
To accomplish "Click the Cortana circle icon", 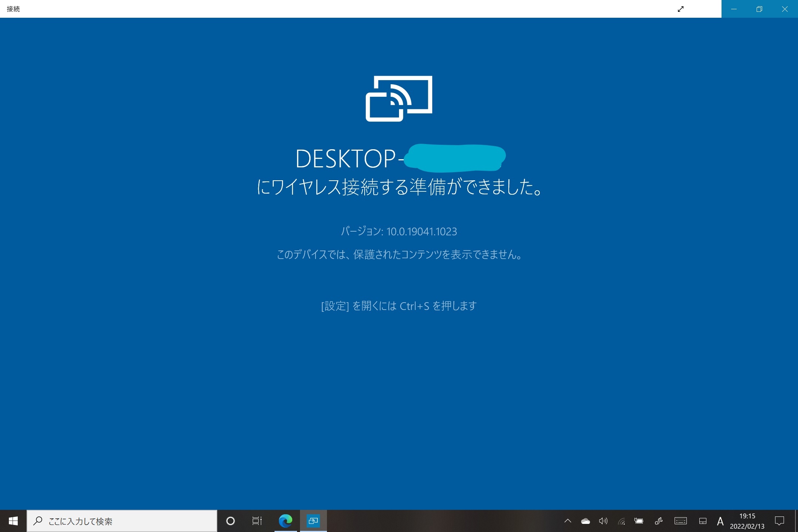I will tap(230, 521).
